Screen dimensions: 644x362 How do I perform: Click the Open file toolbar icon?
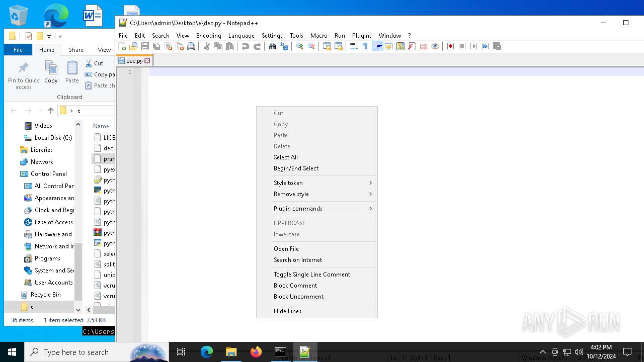click(x=133, y=46)
